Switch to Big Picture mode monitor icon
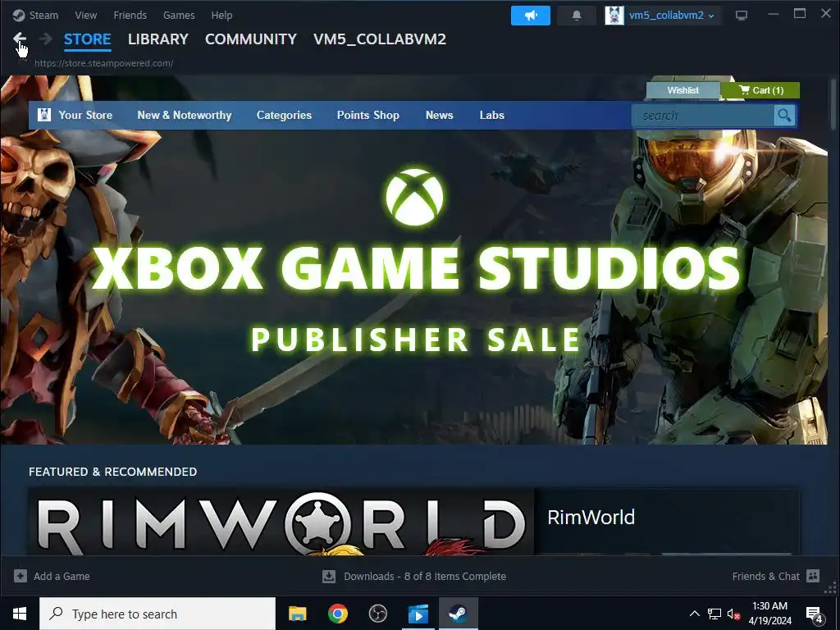The height and width of the screenshot is (630, 840). pos(742,16)
